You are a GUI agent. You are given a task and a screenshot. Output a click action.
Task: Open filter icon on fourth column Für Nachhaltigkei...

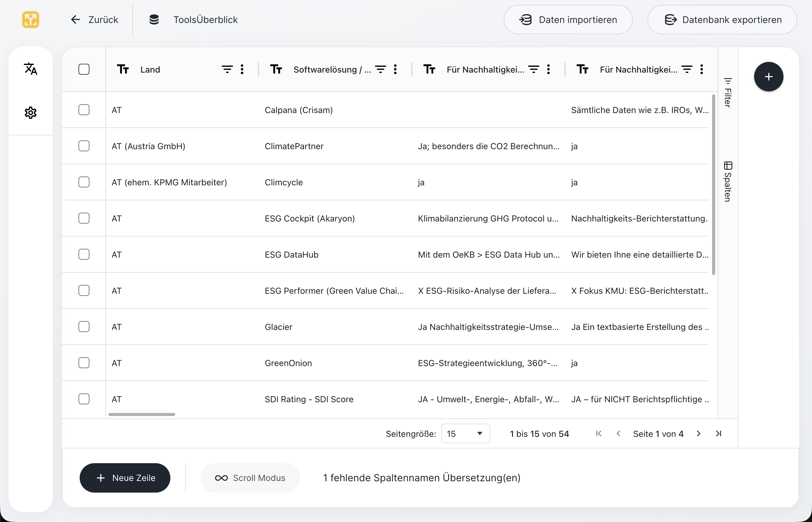click(687, 69)
